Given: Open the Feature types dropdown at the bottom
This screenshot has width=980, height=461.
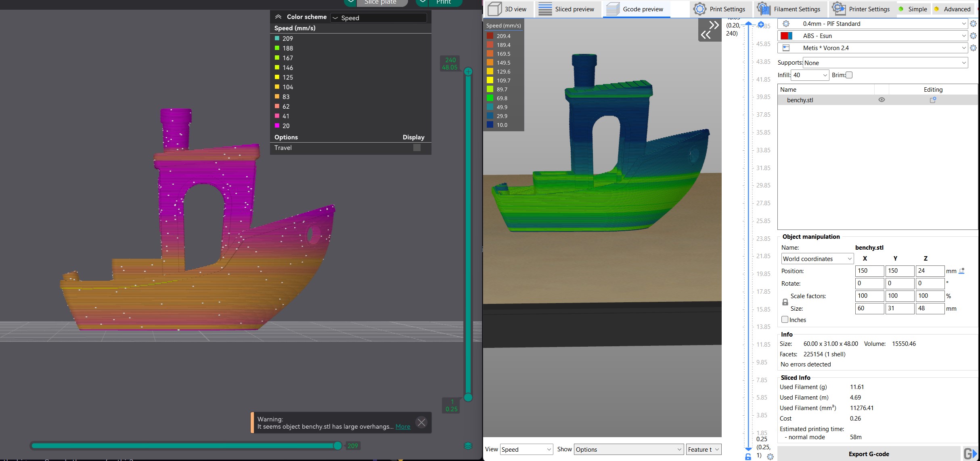Looking at the screenshot, I should click(x=704, y=449).
